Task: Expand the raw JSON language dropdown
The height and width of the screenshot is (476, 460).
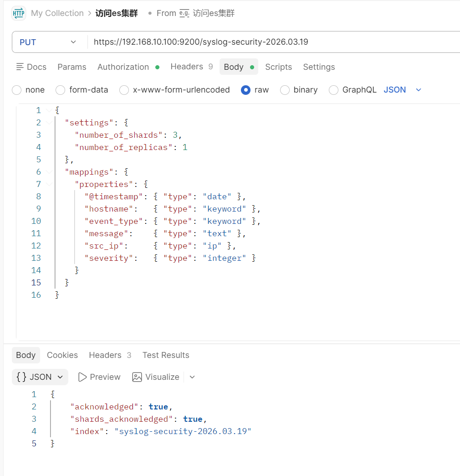Action: coord(419,90)
